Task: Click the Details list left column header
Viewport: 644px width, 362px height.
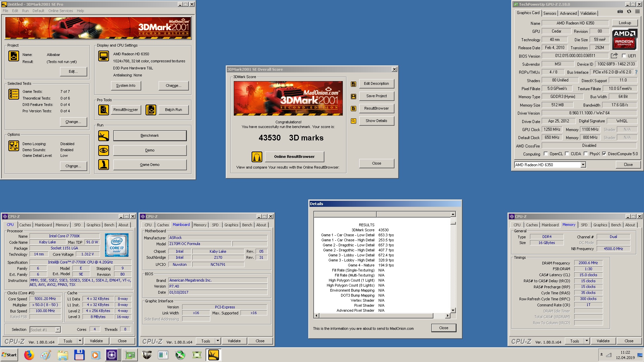Action: point(345,214)
